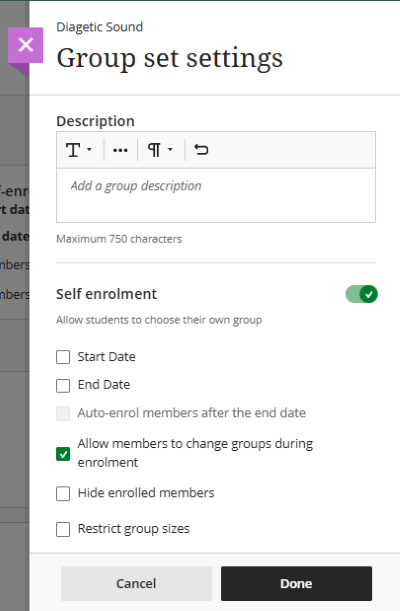Tick Auto-enrol members after the end date

click(63, 413)
